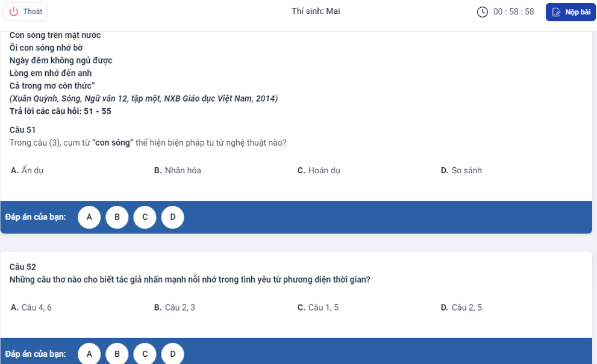Click option Câu 4, 6 of question 52

click(37, 307)
